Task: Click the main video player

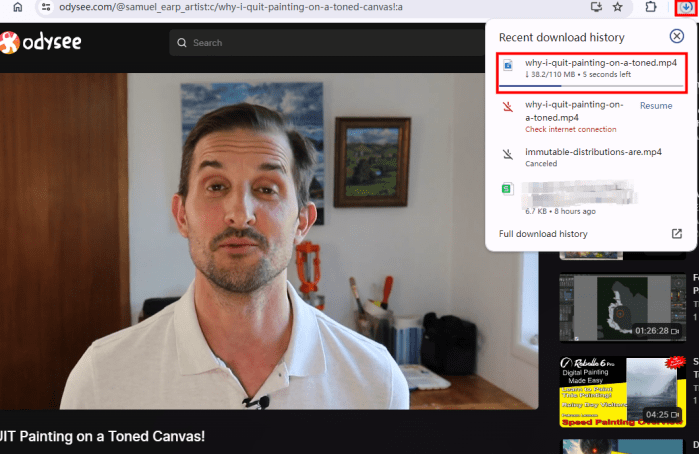Action: pyautogui.click(x=269, y=240)
